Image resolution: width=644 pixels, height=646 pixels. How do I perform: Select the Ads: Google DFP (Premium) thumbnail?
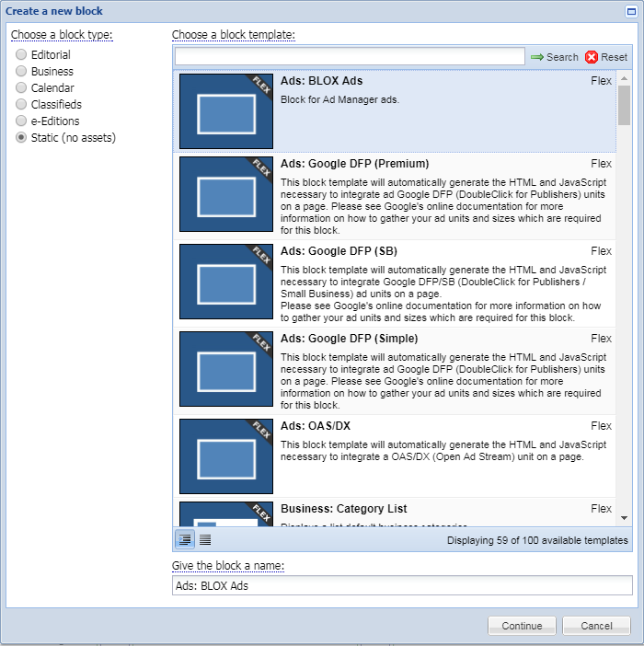pyautogui.click(x=225, y=194)
